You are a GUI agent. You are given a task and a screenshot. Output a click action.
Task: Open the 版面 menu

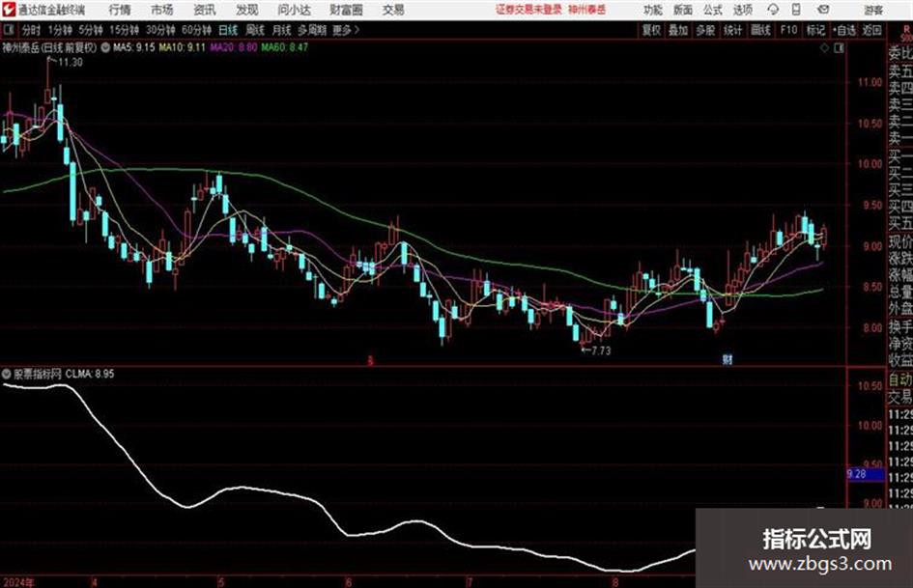click(x=683, y=10)
